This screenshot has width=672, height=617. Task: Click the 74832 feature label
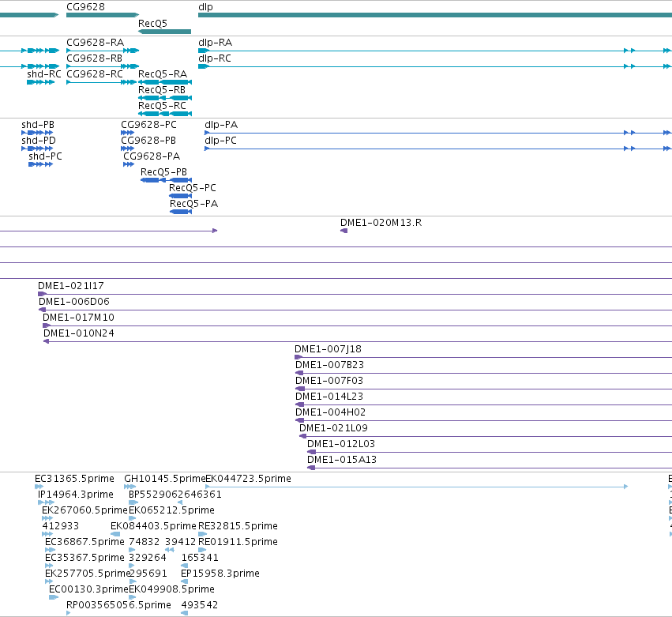pos(144,542)
